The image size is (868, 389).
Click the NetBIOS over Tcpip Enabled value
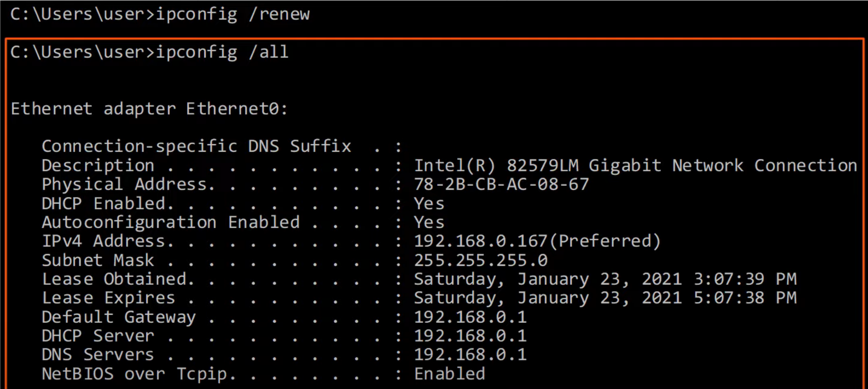click(449, 374)
